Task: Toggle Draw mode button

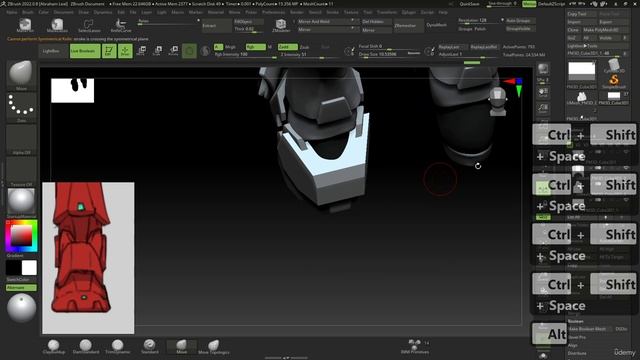Action: point(125,51)
